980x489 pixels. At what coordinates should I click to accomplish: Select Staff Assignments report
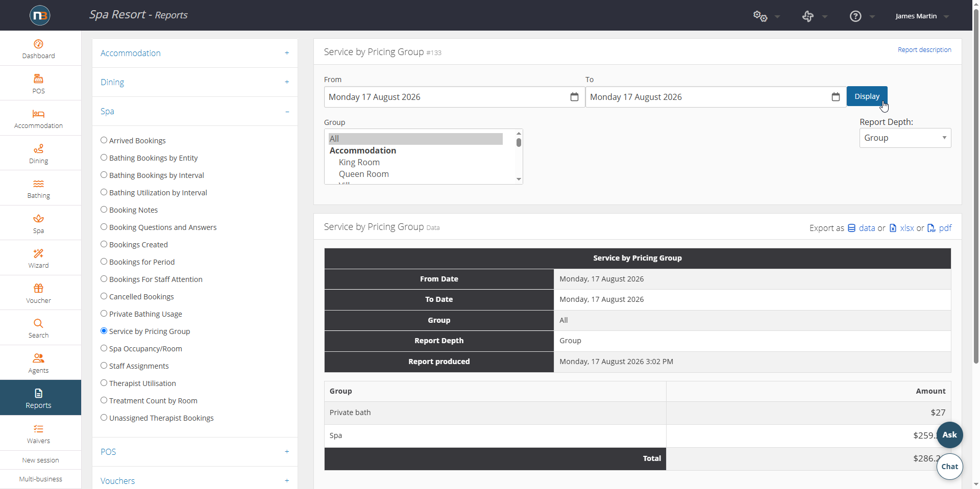coord(104,366)
